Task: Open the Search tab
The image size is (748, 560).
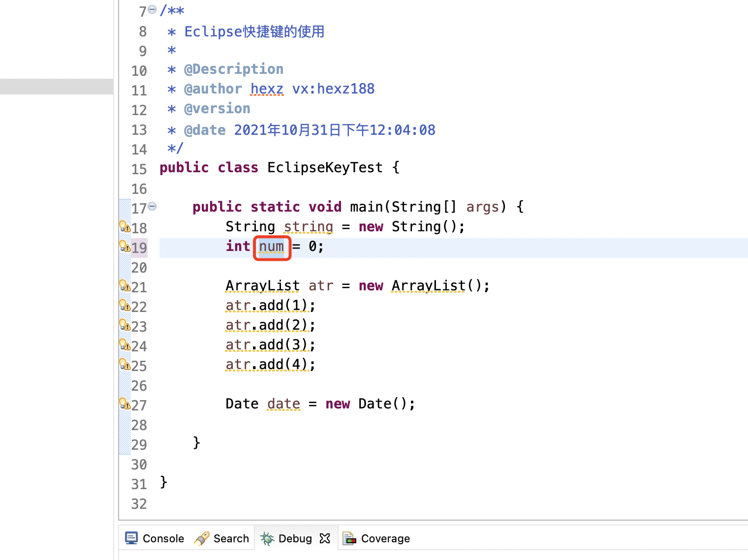Action: pyautogui.click(x=222, y=538)
